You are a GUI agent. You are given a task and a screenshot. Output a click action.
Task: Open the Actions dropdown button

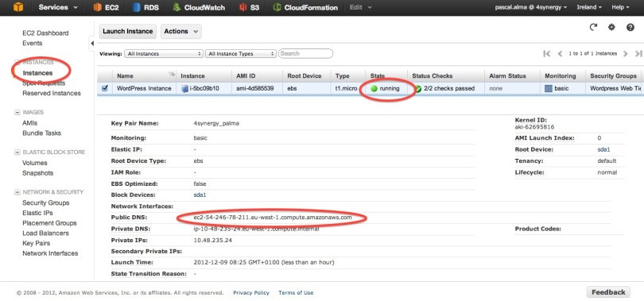180,31
